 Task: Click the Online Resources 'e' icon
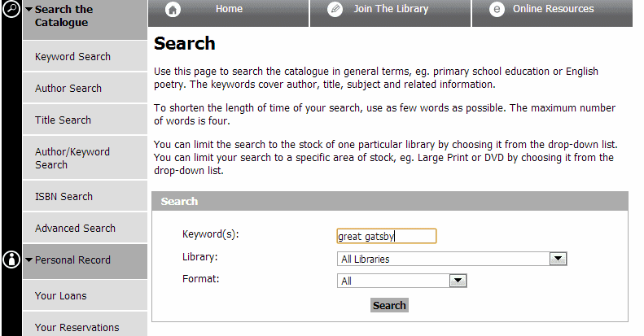click(x=497, y=10)
